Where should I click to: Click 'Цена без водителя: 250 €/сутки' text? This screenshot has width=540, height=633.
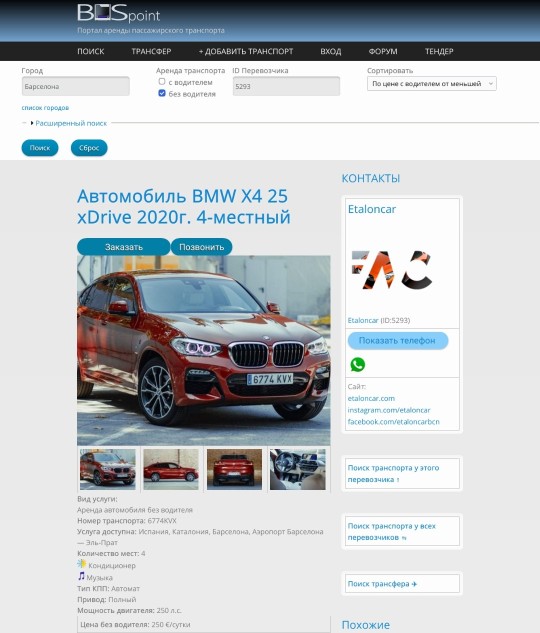pos(135,625)
